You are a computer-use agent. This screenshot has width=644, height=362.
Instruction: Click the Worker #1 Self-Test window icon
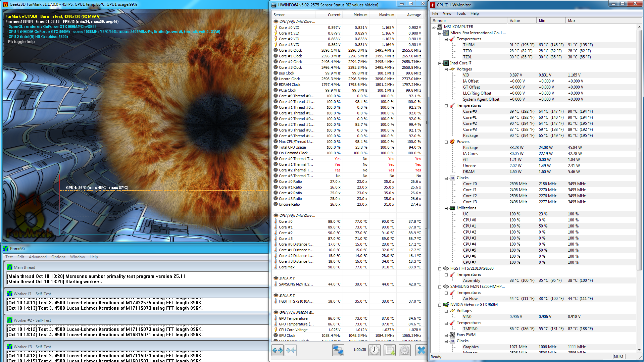click(x=10, y=294)
